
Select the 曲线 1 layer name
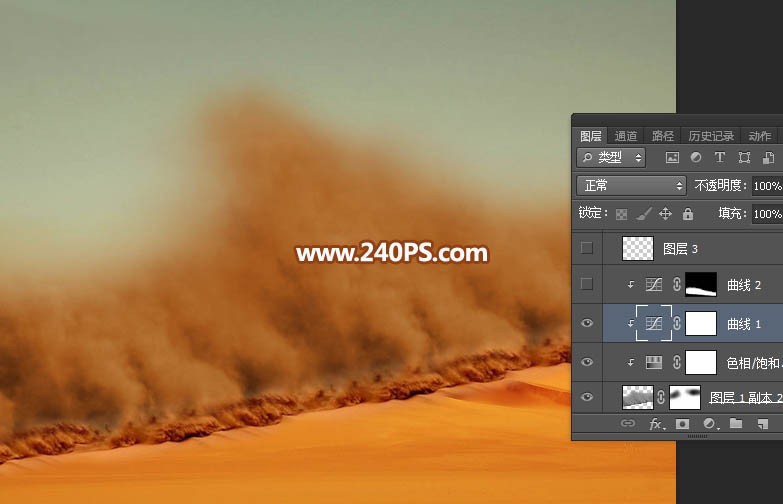(x=744, y=324)
